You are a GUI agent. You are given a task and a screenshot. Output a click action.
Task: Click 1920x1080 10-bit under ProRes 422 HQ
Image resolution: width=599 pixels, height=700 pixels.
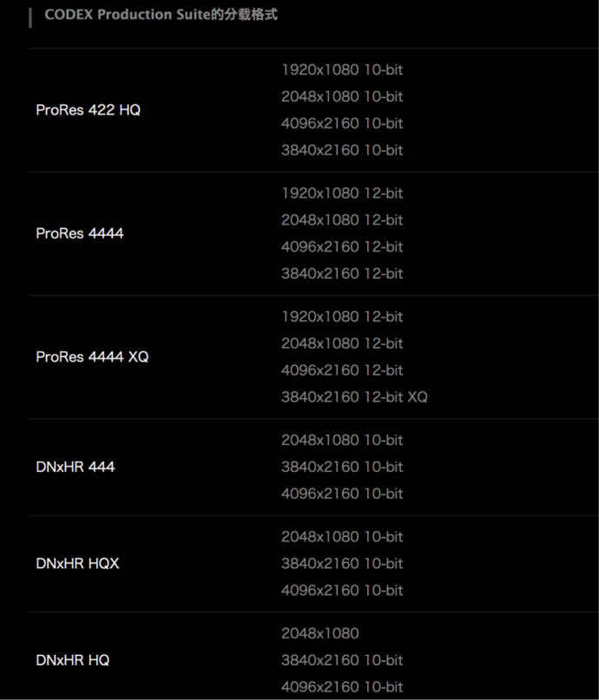point(342,69)
